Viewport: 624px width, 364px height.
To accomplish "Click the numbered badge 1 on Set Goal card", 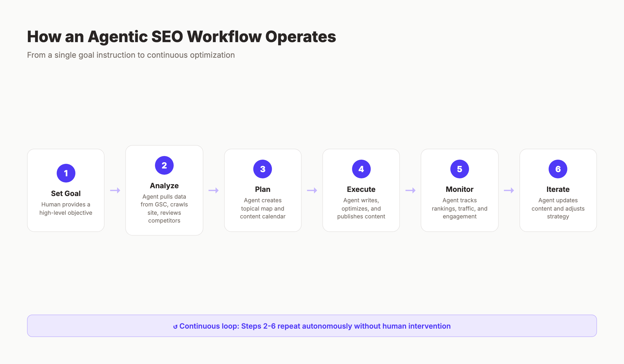I will click(66, 173).
